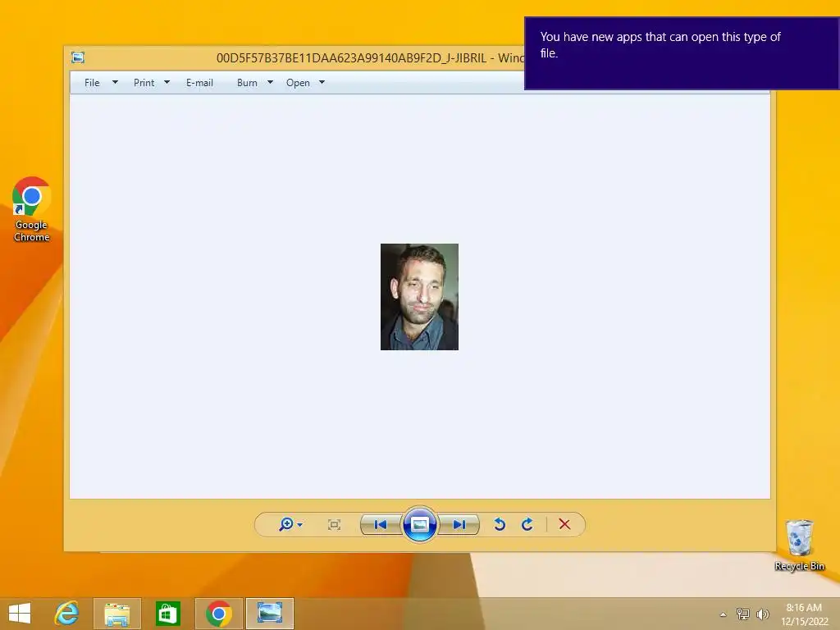This screenshot has height=630, width=840.
Task: Click the Photo Viewer title bar icon
Action: [78, 57]
